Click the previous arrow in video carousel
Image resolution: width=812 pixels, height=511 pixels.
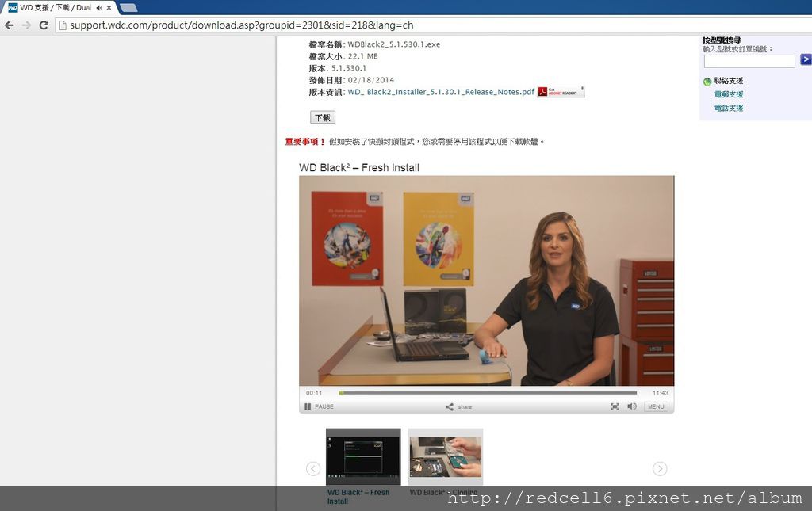313,468
